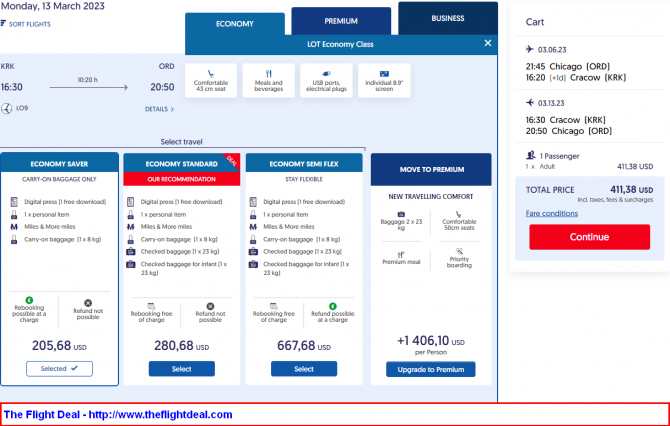This screenshot has height=426, width=670.
Task: Click Economy Semi Flex personal item icon
Action: click(253, 214)
